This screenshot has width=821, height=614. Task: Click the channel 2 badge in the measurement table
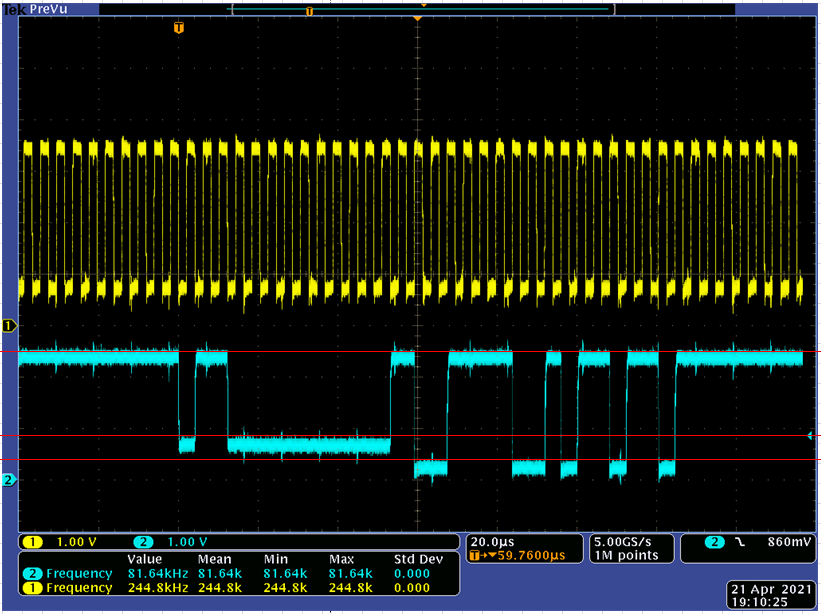33,574
